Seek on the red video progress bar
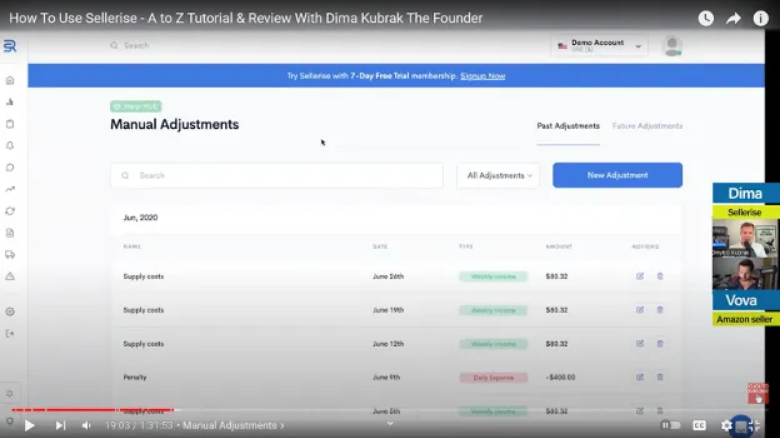 93,410
